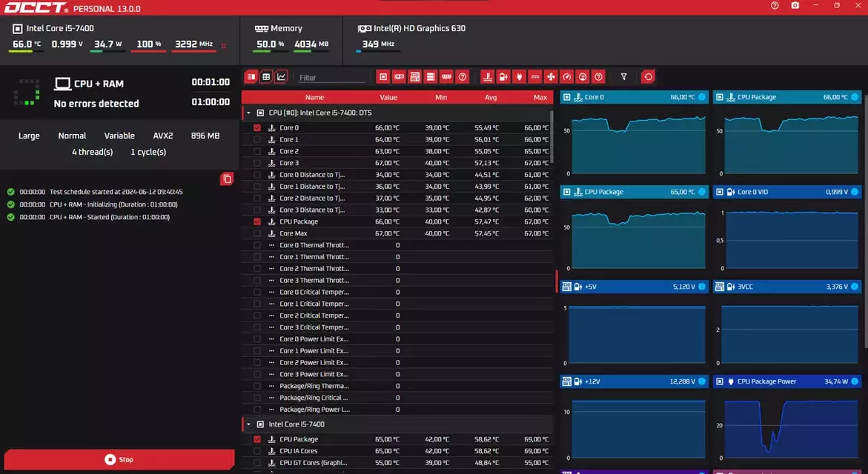This screenshot has width=868, height=474.
Task: Click the funnel filter icon
Action: click(624, 77)
